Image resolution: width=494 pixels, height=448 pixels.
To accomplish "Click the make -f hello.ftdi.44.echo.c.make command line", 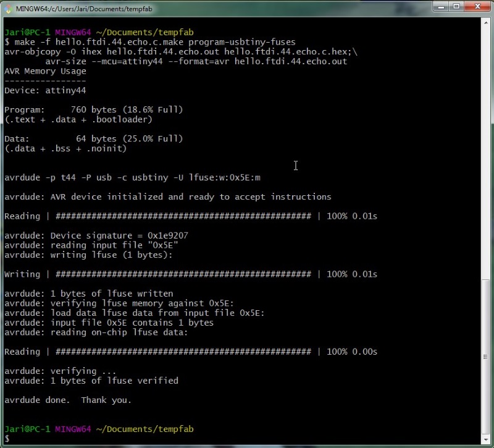I will (150, 42).
